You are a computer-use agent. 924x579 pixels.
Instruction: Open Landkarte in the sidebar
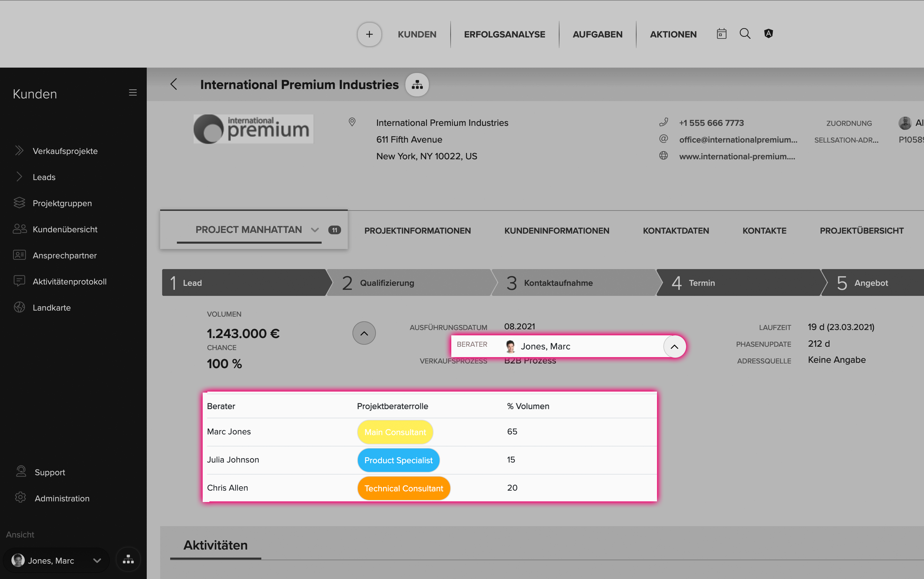click(51, 308)
